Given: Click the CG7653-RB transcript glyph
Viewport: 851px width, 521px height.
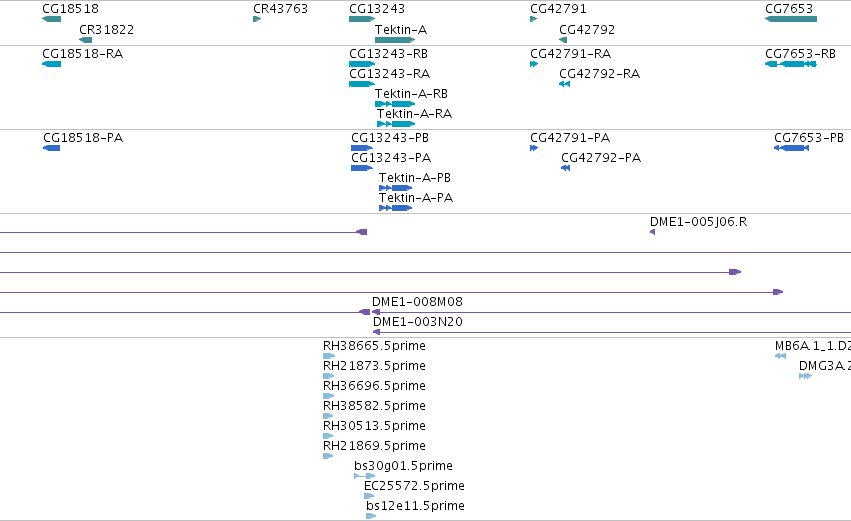Looking at the screenshot, I should (791, 64).
